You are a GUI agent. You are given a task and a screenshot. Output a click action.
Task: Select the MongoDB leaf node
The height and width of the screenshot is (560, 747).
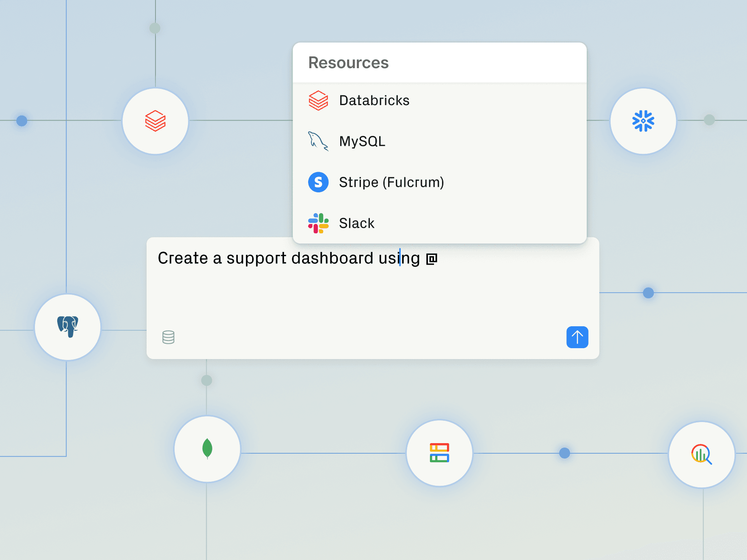coord(207,449)
